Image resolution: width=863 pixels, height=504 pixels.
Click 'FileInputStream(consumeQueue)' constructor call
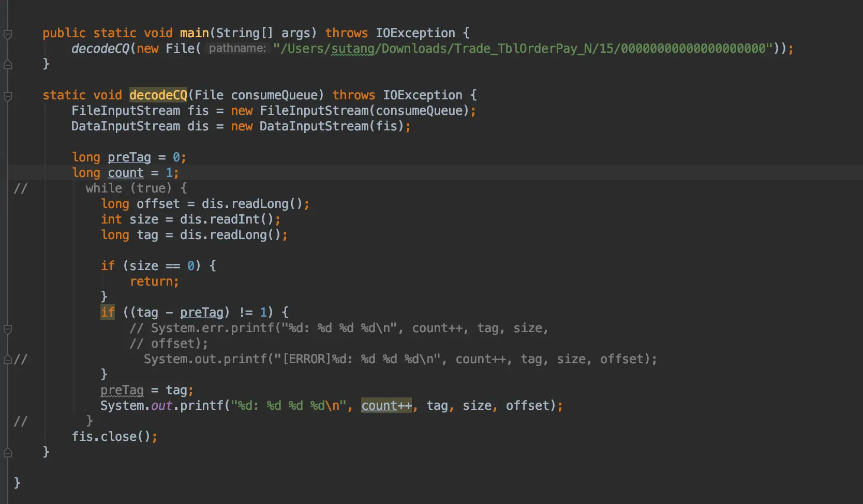(x=364, y=111)
